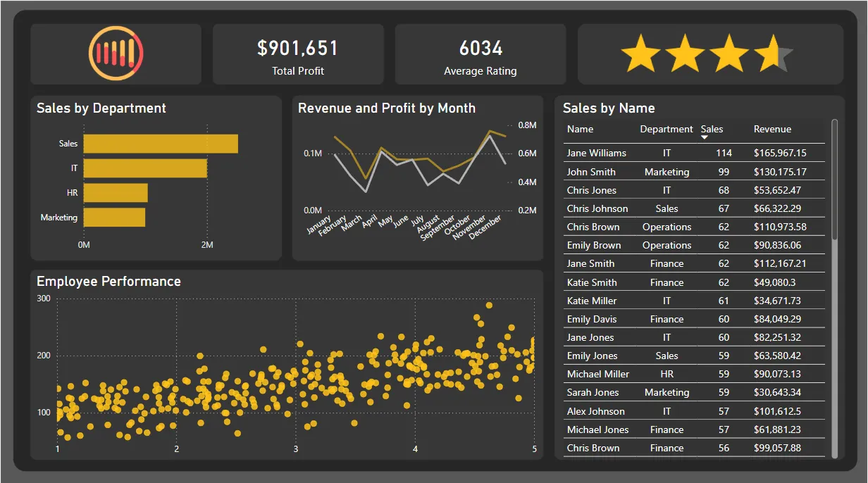
Task: Select the revenue value $53,652.47
Action: pyautogui.click(x=777, y=190)
